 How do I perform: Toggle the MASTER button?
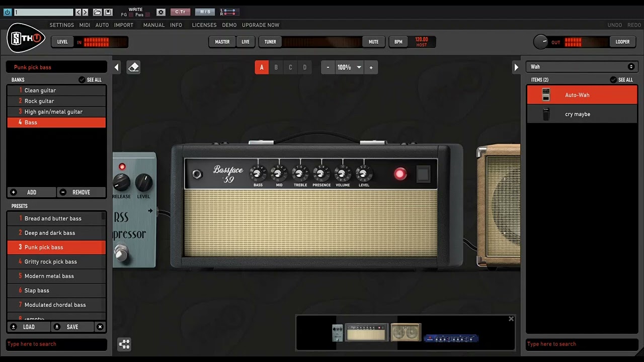[x=222, y=42]
